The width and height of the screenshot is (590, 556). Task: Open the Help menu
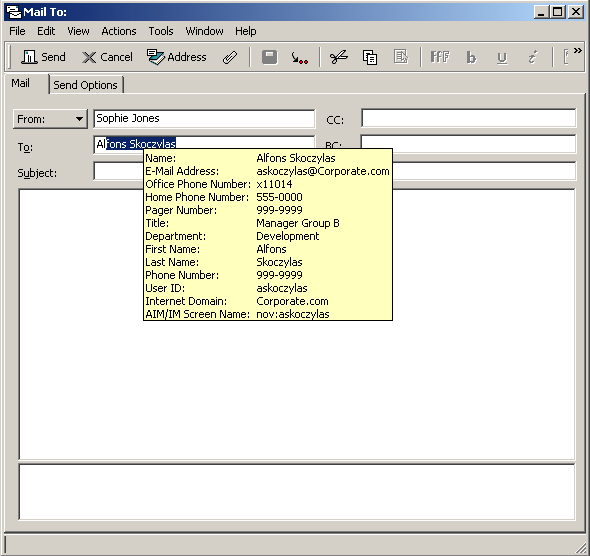tap(246, 31)
